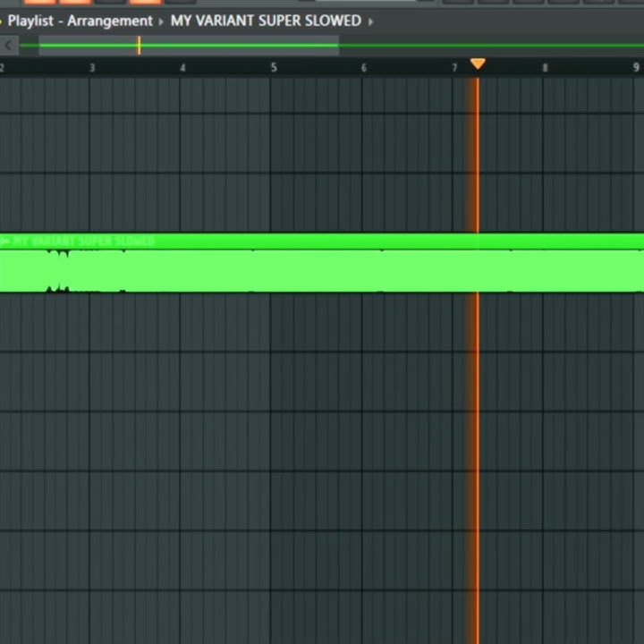Viewport: 644px width, 644px height.
Task: Click bar 6 on the timeline ruler
Action: [364, 68]
